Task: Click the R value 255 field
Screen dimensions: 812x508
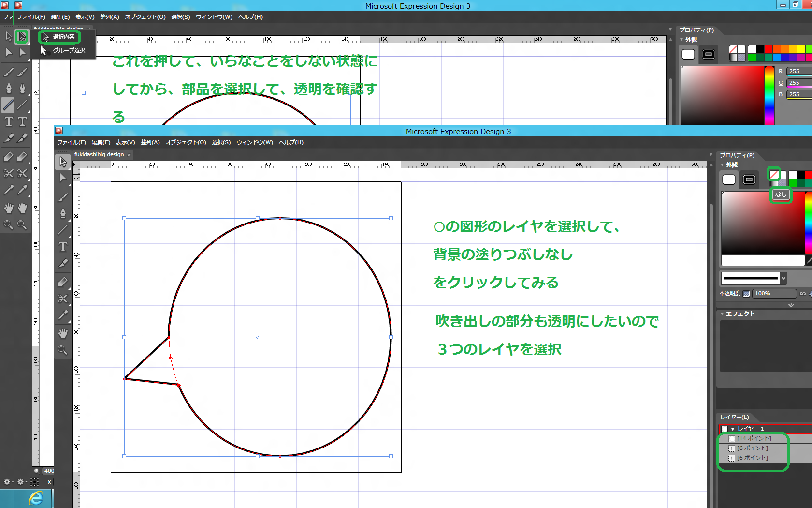Action: coord(799,71)
